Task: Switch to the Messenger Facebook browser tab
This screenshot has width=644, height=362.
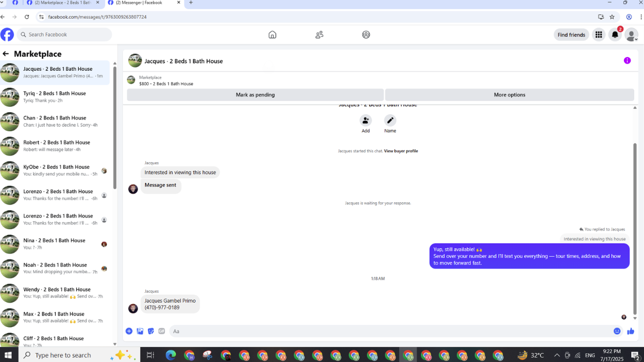Action: (144, 3)
